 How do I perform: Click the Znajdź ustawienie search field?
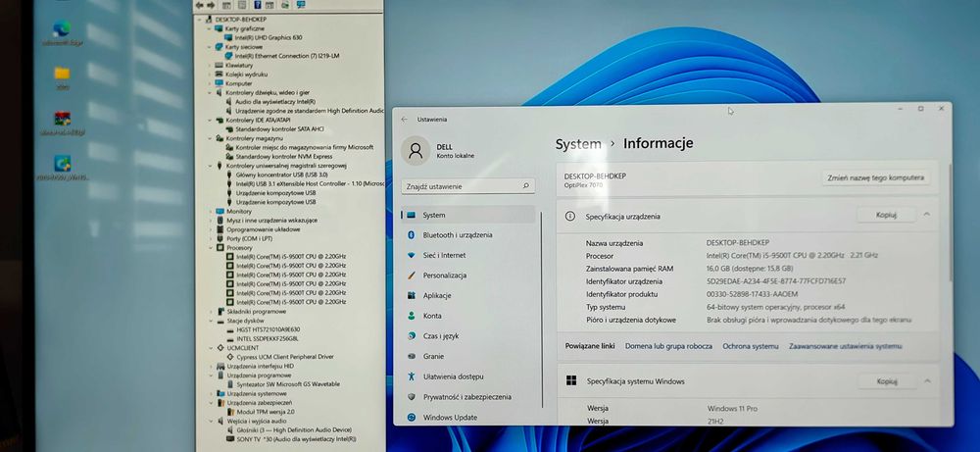pos(468,186)
